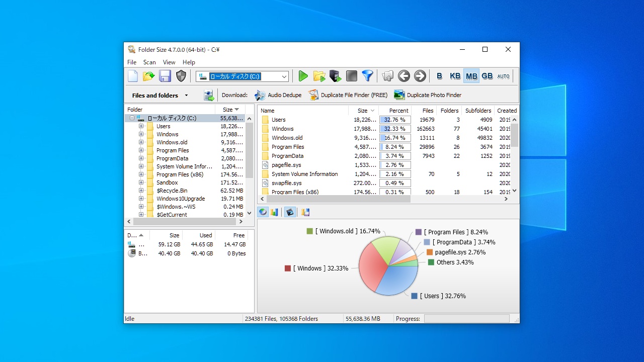This screenshot has height=362, width=644.
Task: Expand the Sandbox folder node
Action: tap(141, 183)
